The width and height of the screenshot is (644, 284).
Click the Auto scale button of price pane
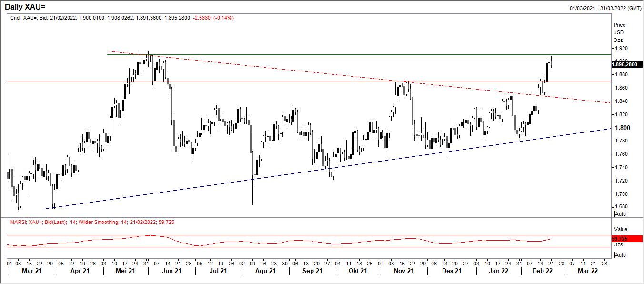tap(620, 214)
